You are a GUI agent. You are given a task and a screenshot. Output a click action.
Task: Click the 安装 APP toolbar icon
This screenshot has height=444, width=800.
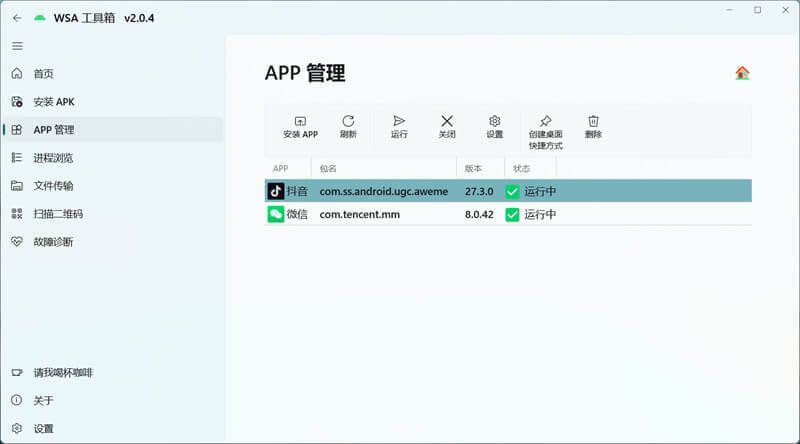click(300, 121)
